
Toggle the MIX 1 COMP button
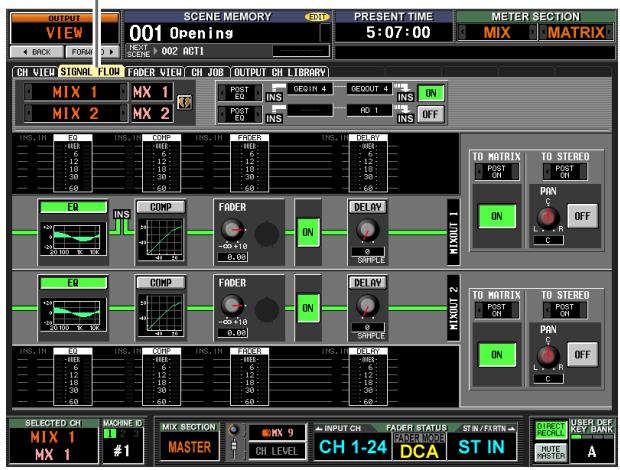point(161,207)
